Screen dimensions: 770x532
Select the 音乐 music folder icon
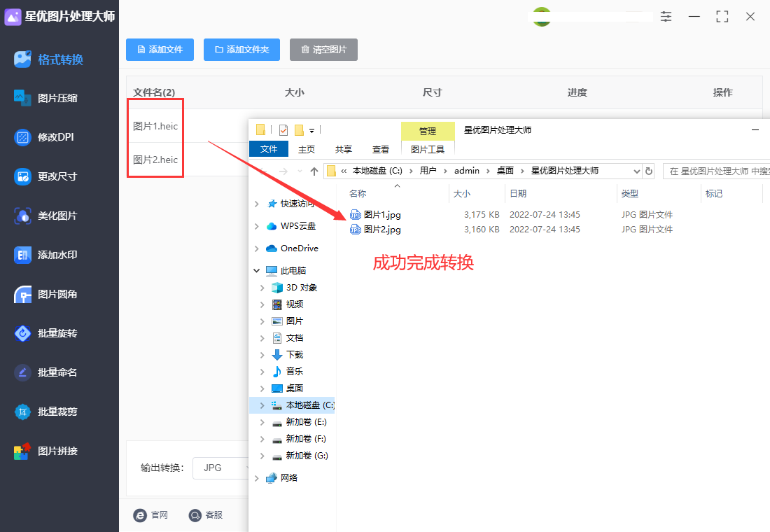(277, 372)
